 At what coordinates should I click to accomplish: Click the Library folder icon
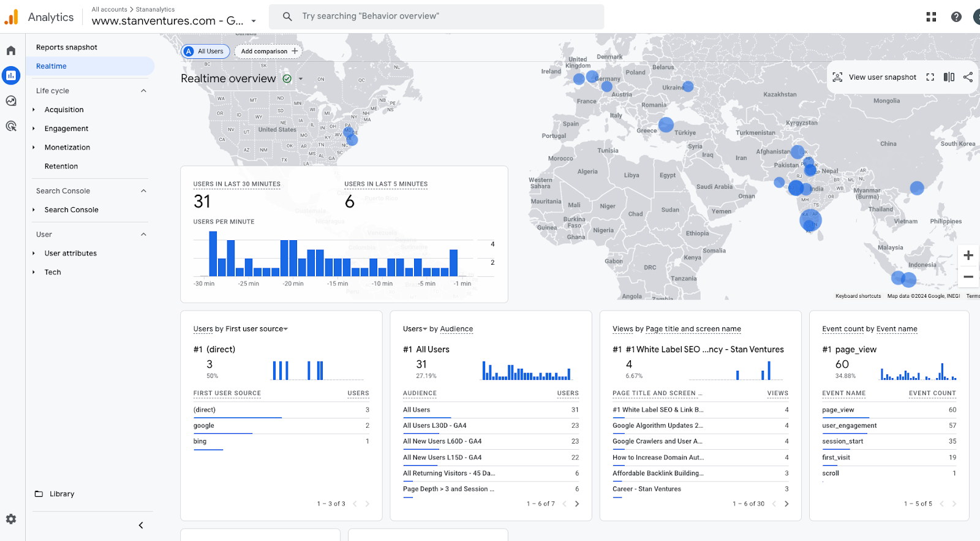click(39, 494)
